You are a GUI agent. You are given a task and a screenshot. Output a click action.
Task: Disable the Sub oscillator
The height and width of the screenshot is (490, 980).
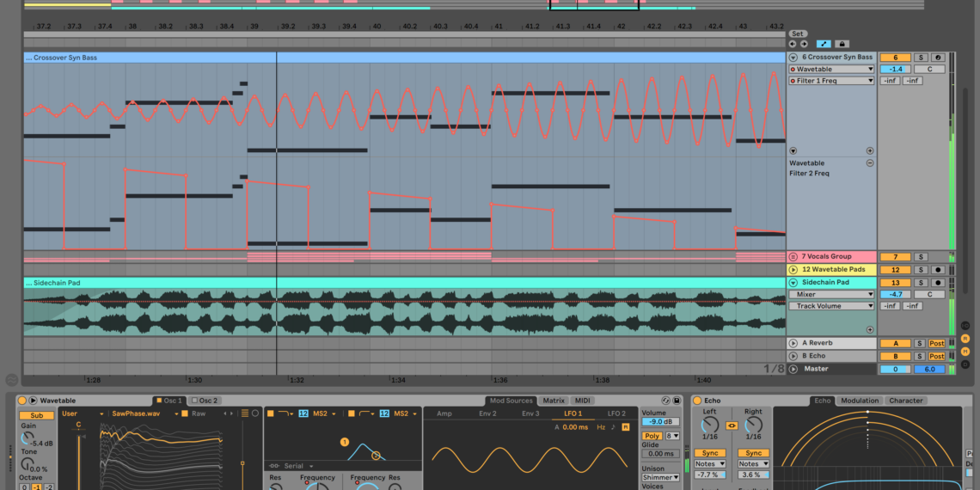[36, 415]
